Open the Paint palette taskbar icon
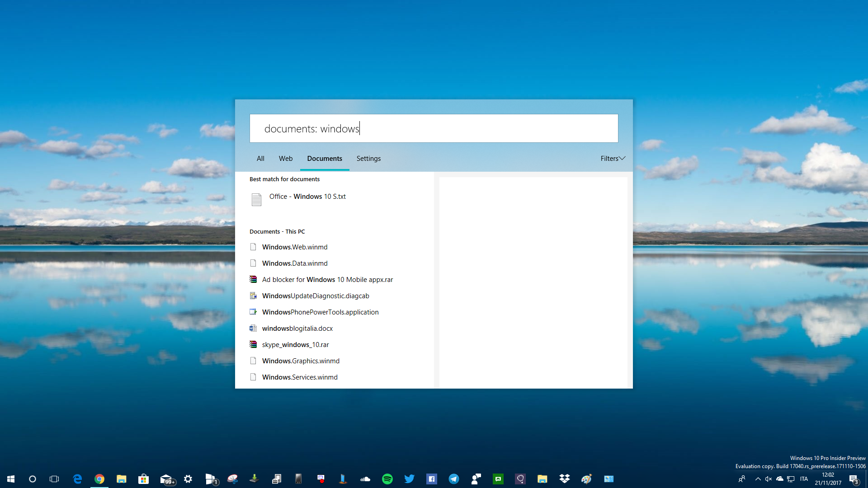868x488 pixels. coord(587,479)
